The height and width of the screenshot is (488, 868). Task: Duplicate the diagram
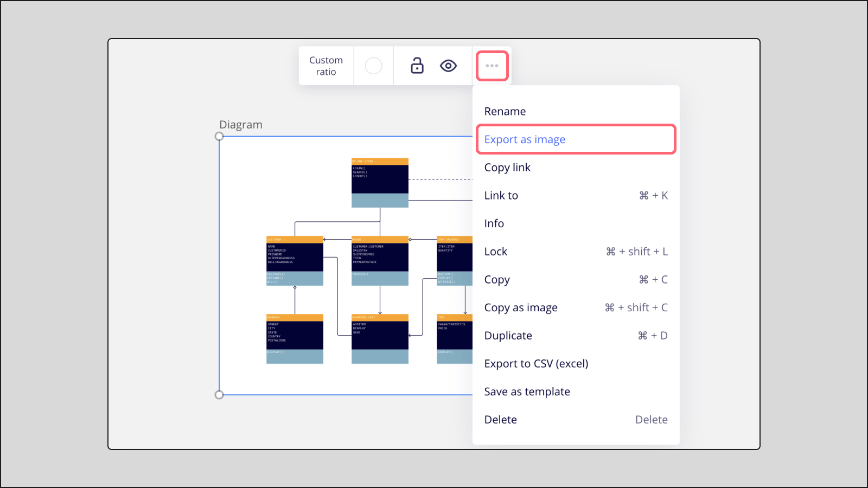pyautogui.click(x=508, y=335)
